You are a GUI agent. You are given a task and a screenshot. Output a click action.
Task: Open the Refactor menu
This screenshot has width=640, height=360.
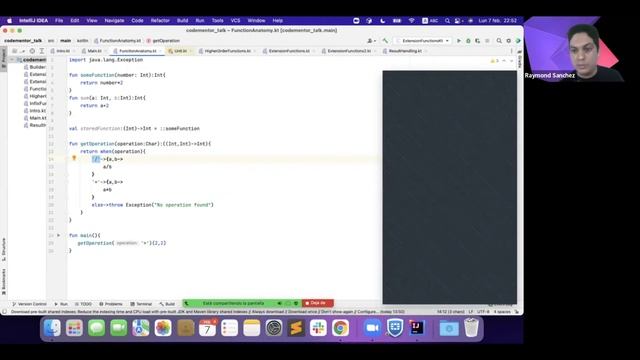160,20
